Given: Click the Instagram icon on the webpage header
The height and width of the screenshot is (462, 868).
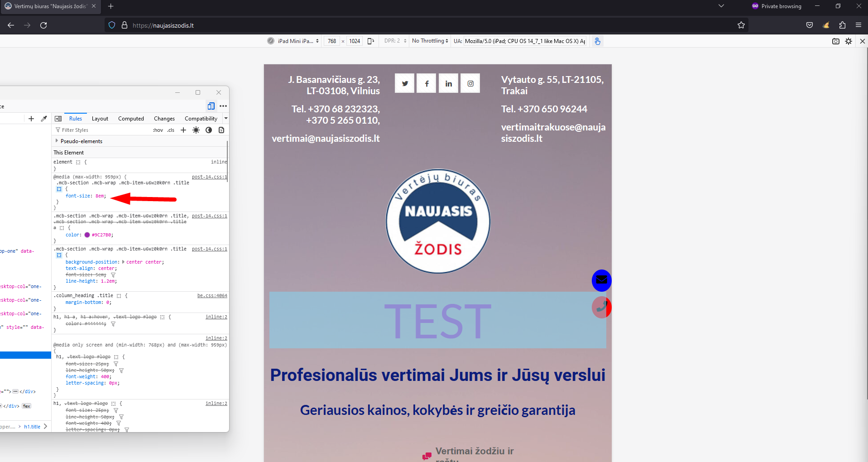Looking at the screenshot, I should point(470,83).
